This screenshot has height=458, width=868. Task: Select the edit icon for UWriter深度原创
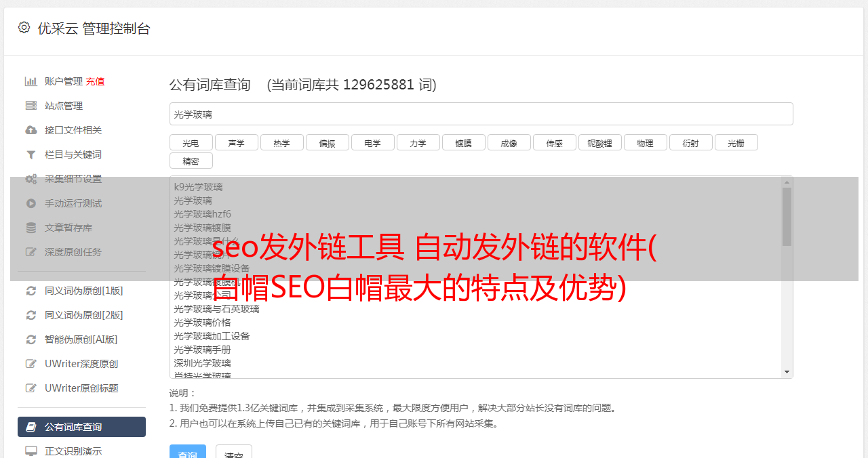(31, 364)
